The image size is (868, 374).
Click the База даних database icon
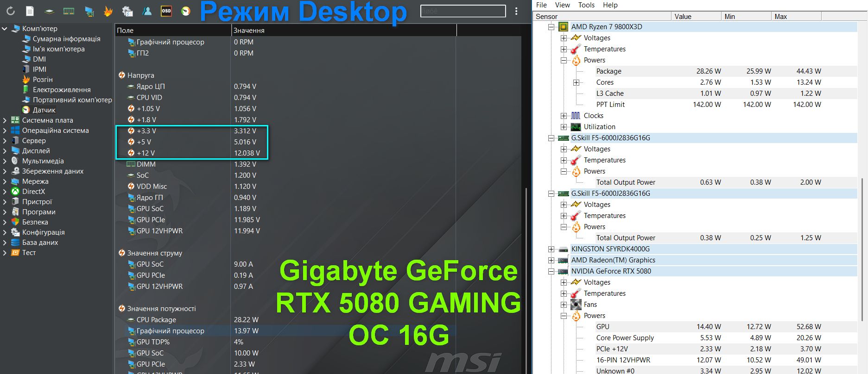pos(15,243)
